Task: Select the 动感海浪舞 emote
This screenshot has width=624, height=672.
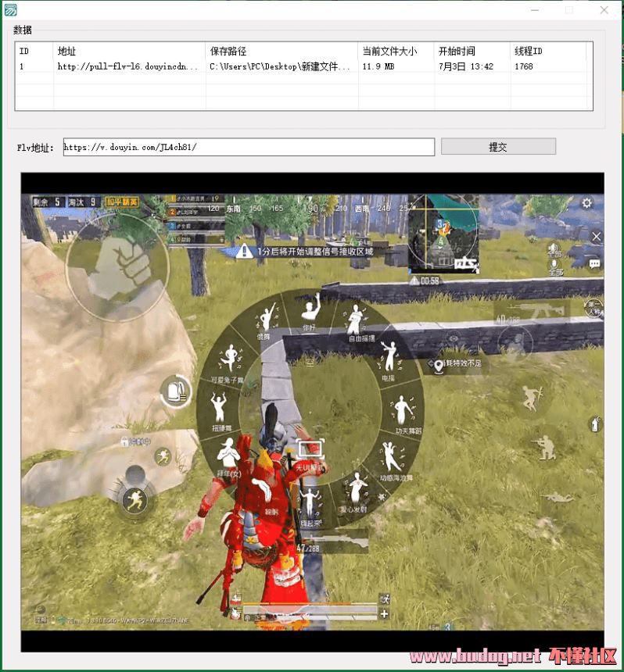Action: tap(395, 462)
